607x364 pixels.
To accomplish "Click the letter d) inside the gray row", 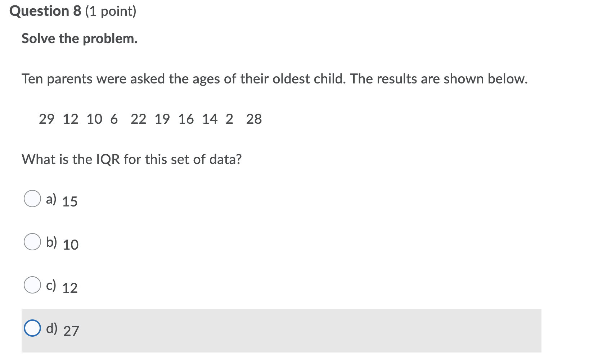I will 52,328.
